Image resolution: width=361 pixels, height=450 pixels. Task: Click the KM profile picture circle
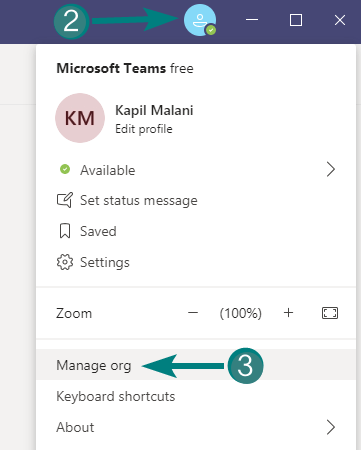(80, 118)
